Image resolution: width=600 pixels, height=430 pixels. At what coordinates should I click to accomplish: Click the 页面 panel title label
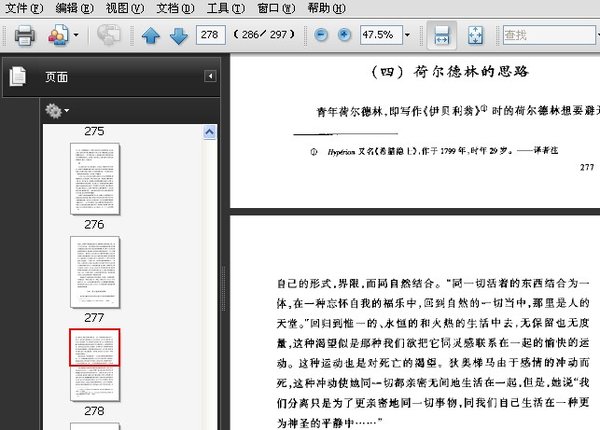coord(56,77)
